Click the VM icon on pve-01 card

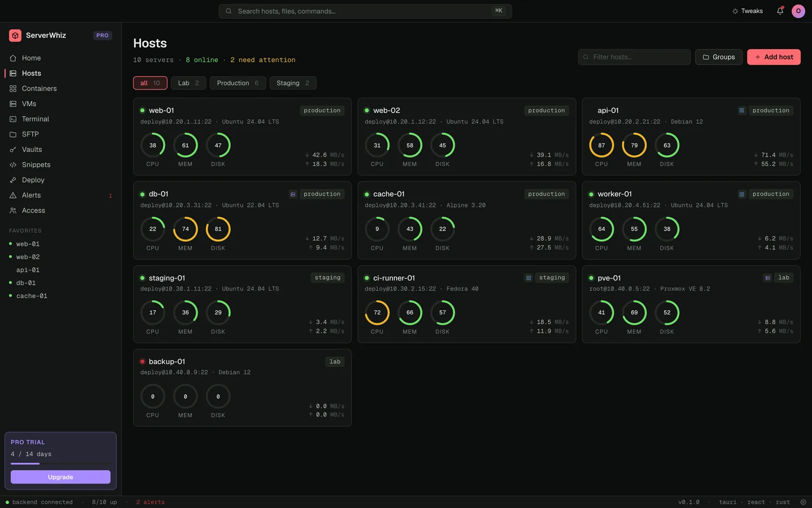point(767,278)
